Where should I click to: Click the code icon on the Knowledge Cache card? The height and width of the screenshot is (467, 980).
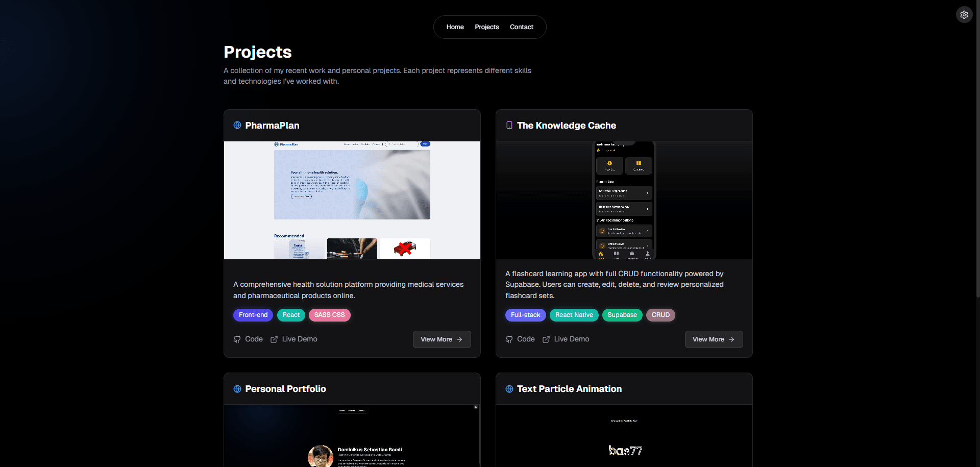(x=509, y=339)
